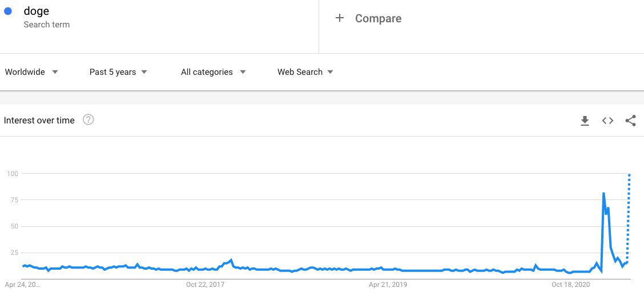Expand the All categories dropdown
The image size is (644, 296).
click(x=213, y=72)
